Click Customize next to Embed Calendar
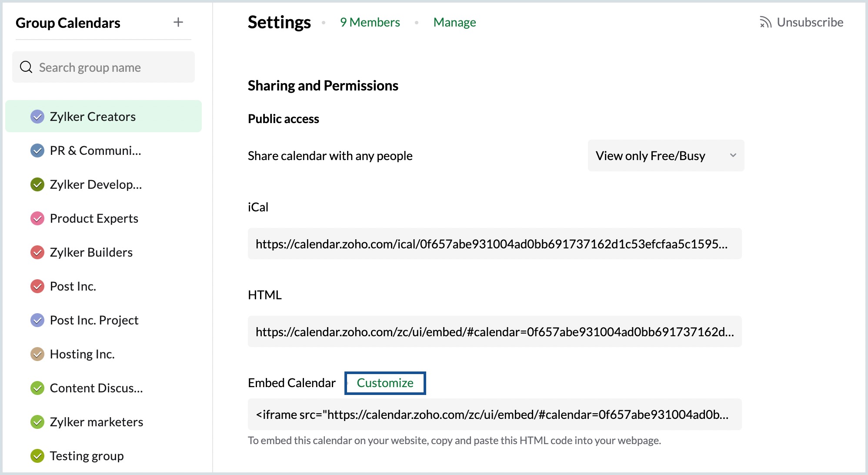Image resolution: width=868 pixels, height=475 pixels. tap(385, 383)
